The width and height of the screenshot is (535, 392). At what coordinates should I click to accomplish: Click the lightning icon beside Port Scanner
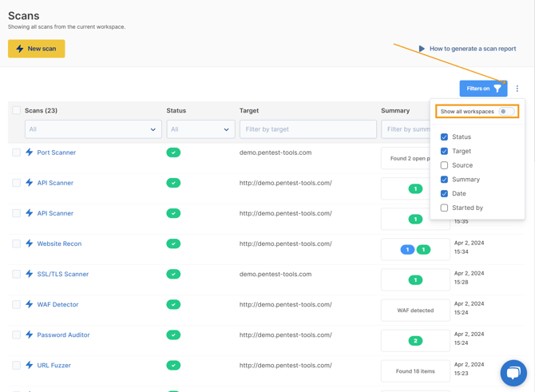pos(30,152)
